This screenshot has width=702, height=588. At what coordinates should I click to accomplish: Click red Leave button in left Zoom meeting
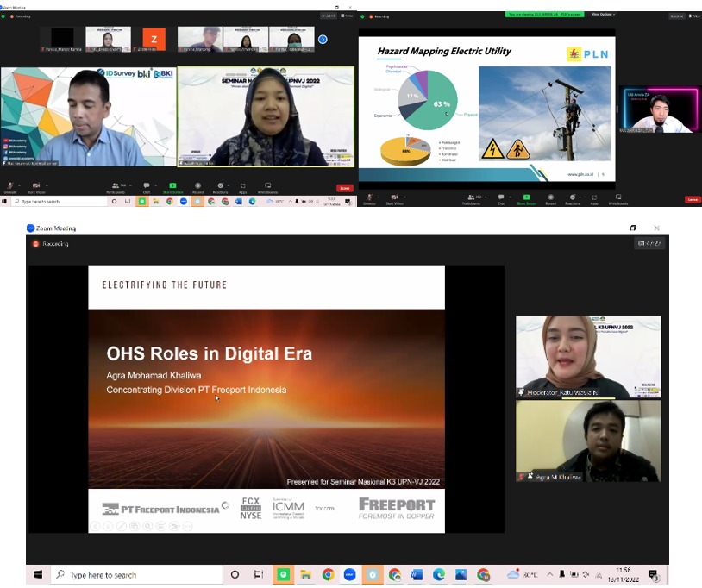point(345,187)
